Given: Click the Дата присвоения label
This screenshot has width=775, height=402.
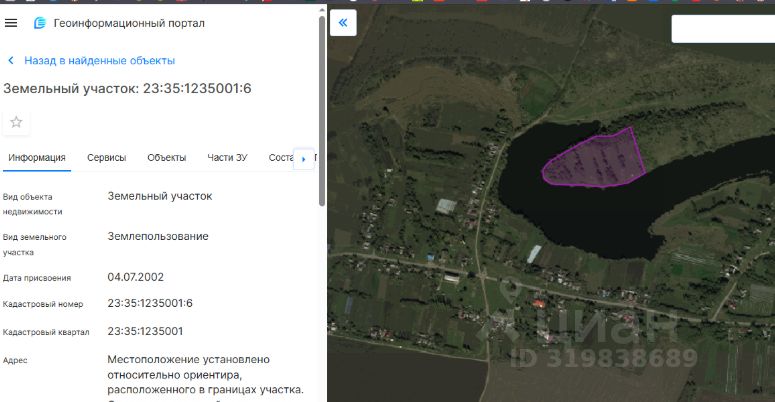Looking at the screenshot, I should [x=37, y=278].
